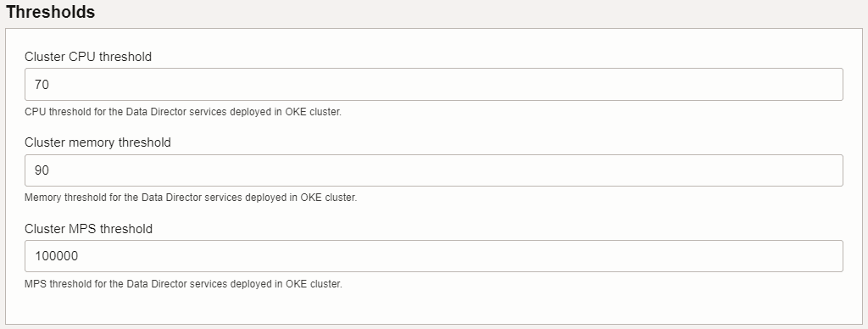Click the Cluster CPU threshold label
Viewport: 868px width, 329px height.
pyautogui.click(x=88, y=57)
